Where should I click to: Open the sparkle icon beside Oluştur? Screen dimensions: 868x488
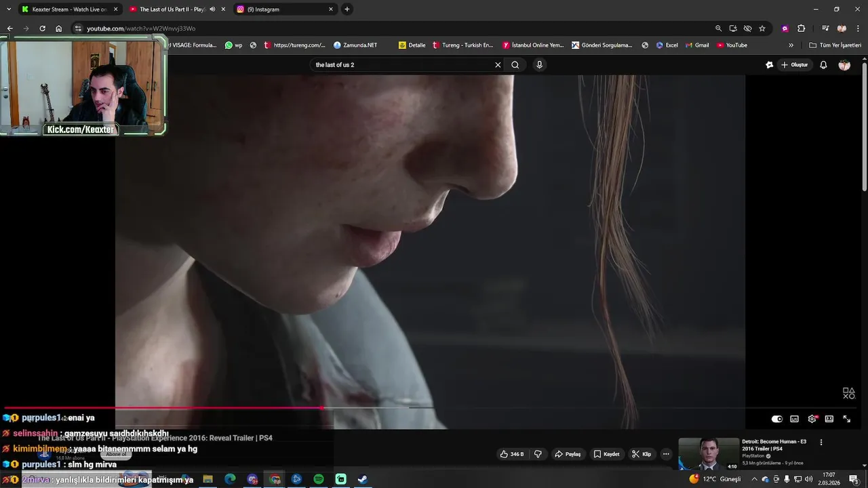coord(769,65)
